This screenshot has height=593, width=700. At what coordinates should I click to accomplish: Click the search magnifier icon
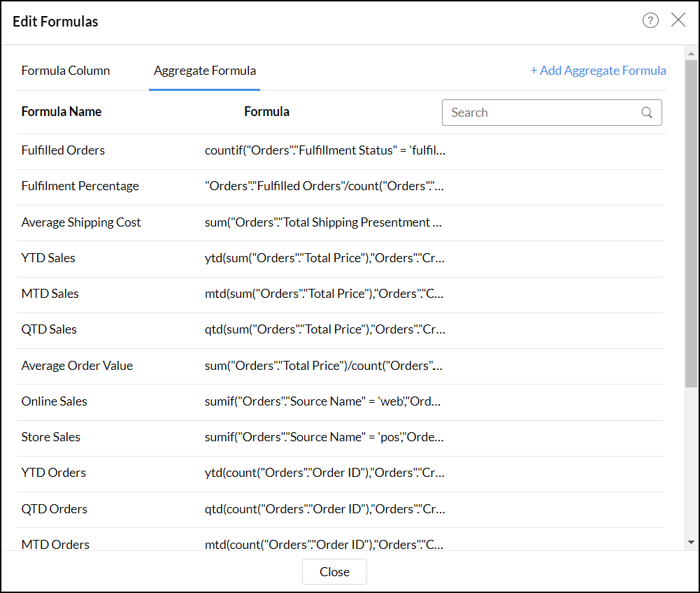click(647, 113)
